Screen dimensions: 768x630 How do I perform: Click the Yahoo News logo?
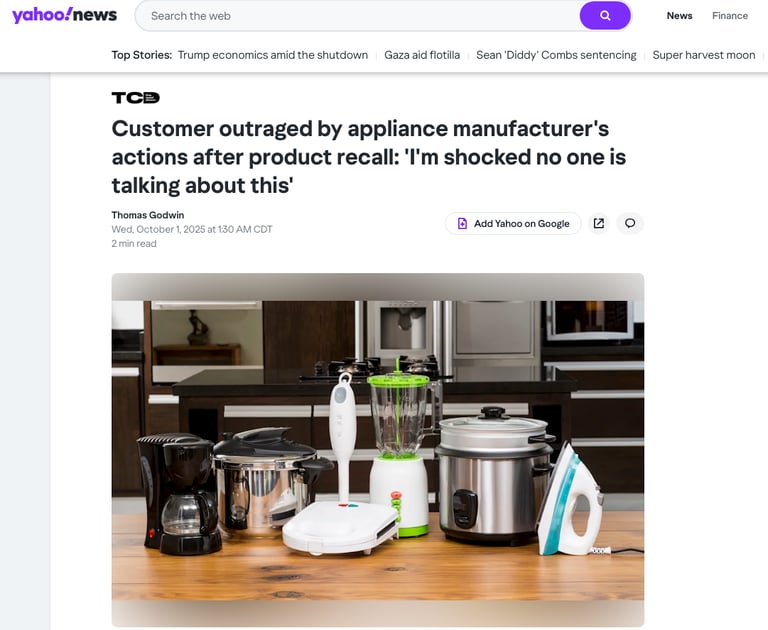pos(65,15)
